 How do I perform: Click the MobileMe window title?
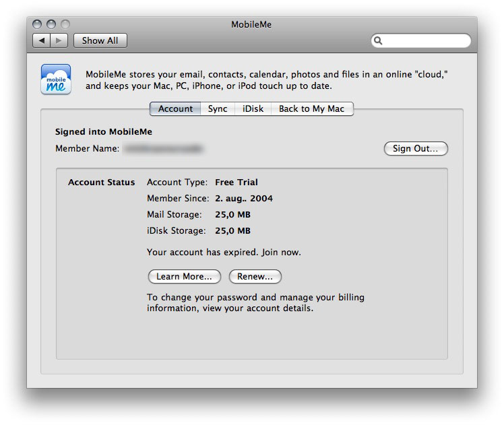point(251,24)
